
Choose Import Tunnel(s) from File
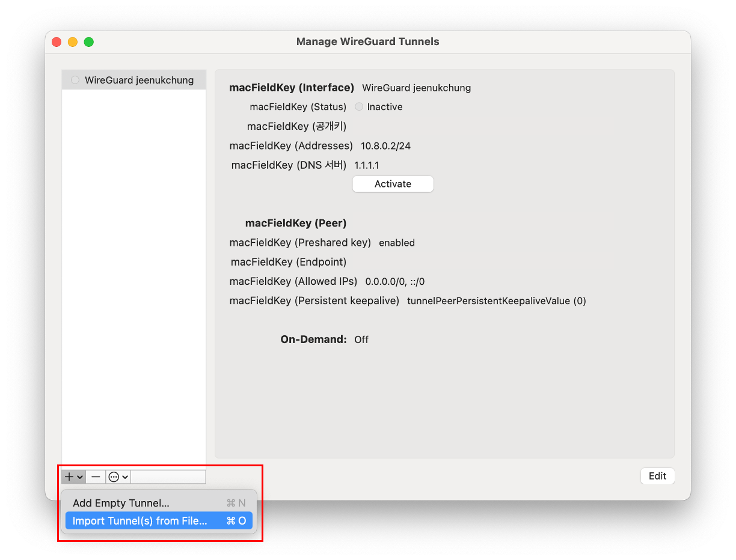(x=159, y=521)
